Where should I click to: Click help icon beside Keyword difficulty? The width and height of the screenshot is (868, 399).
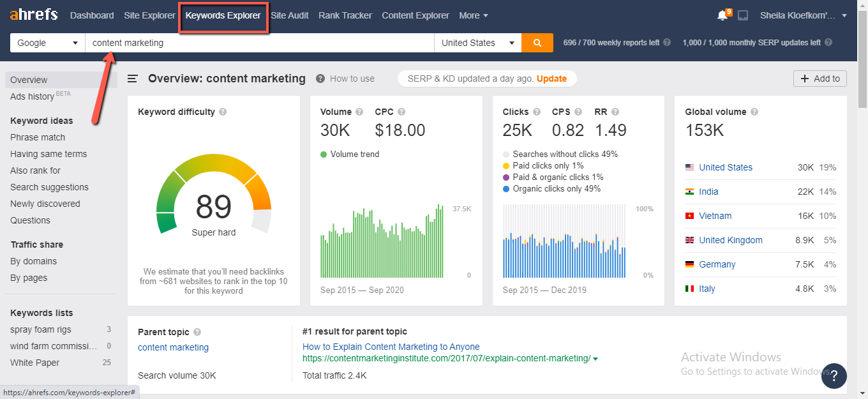coord(223,112)
